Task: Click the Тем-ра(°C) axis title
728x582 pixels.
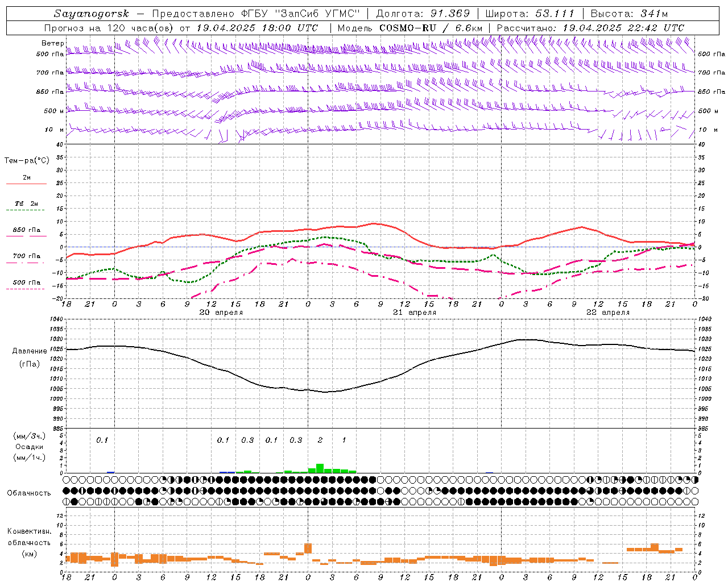Action: point(27,161)
